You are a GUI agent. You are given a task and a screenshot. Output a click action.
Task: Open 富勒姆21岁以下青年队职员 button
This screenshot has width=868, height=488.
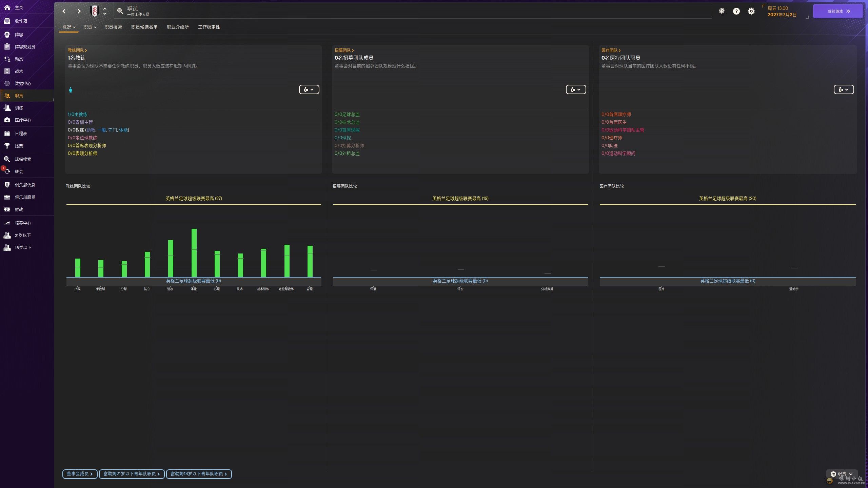pyautogui.click(x=132, y=474)
